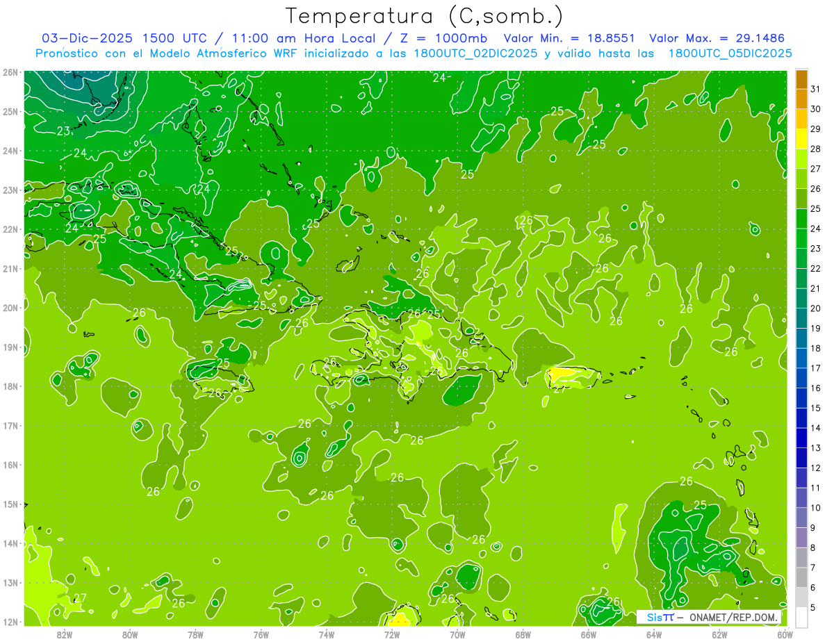Click the 62W longitude axis label
The image size is (834, 644).
[x=719, y=634]
